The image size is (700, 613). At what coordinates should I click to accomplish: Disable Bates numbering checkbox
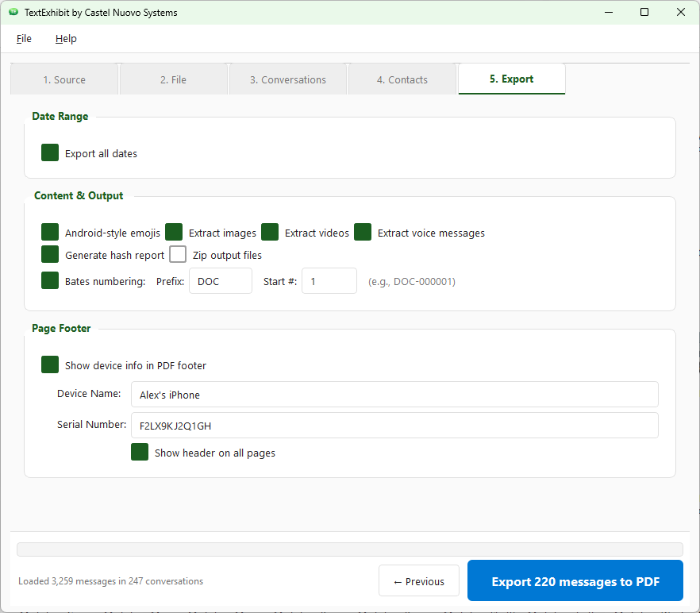[x=50, y=280]
